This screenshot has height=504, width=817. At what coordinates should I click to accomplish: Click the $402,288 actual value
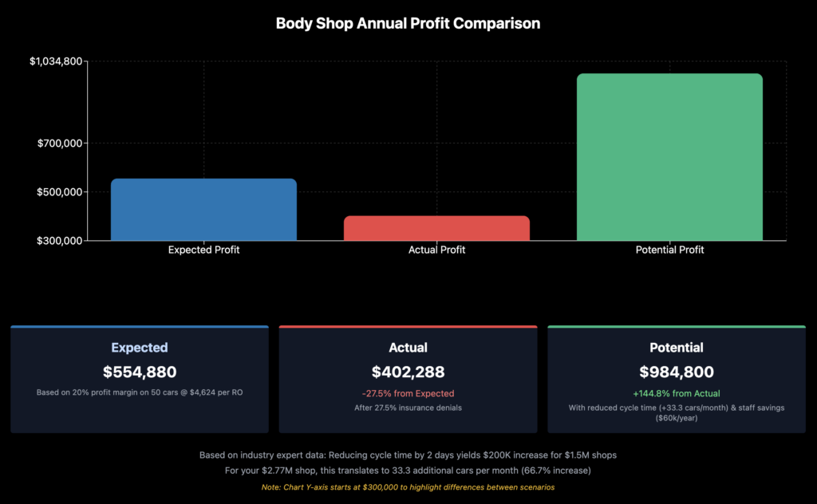[x=408, y=372]
